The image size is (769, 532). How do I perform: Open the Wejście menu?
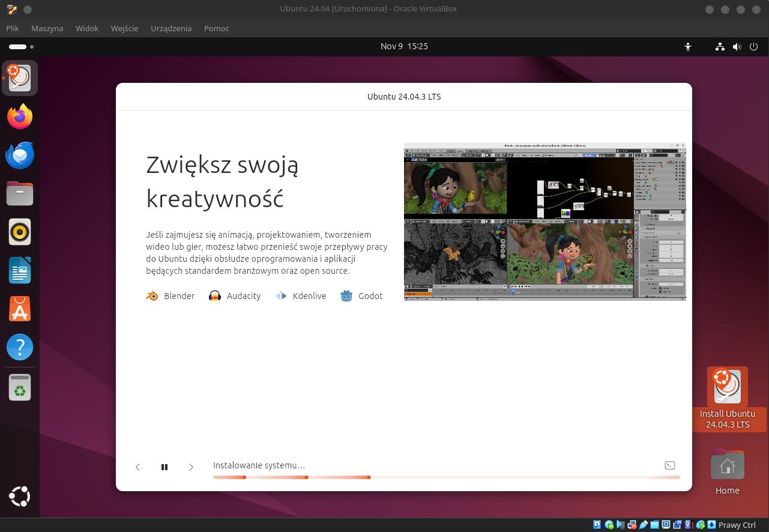[x=125, y=28]
